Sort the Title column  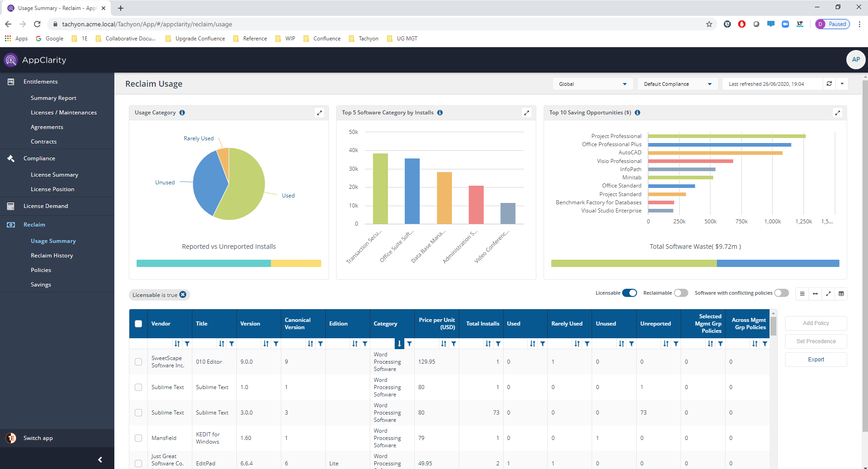pyautogui.click(x=221, y=344)
